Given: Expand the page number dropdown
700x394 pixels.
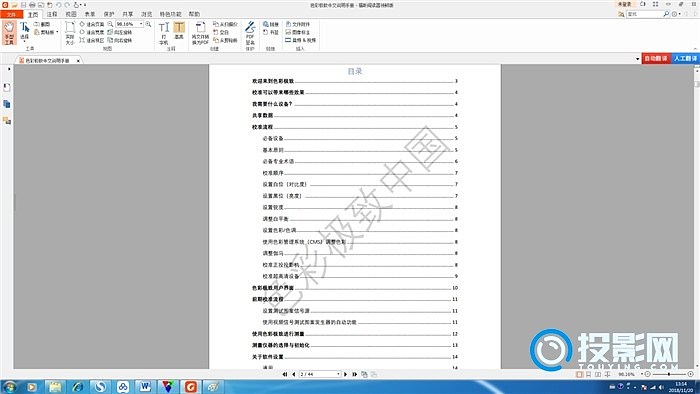Looking at the screenshot, I should point(338,374).
